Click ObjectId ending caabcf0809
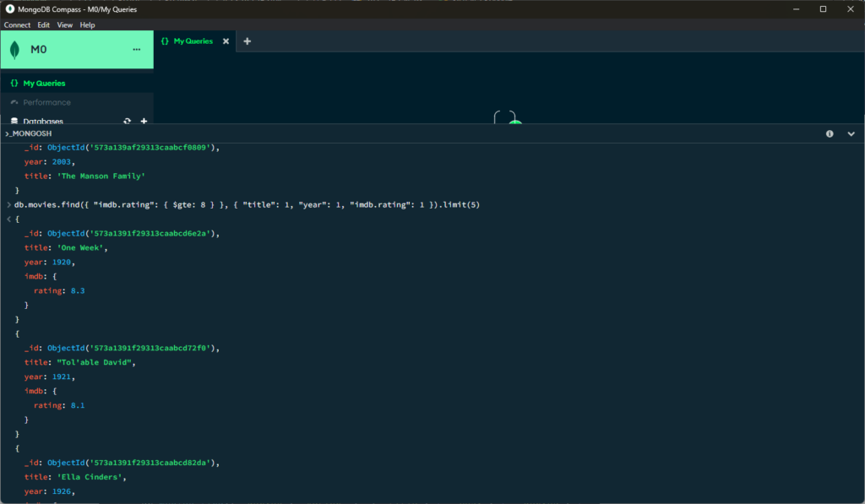This screenshot has height=504, width=865. tap(133, 148)
